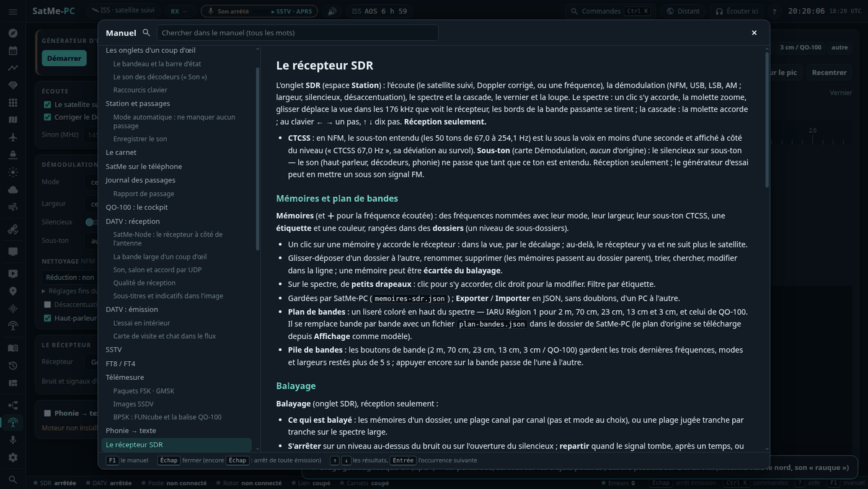Open 'QO-100 : le cockpit' manual entry

point(136,207)
